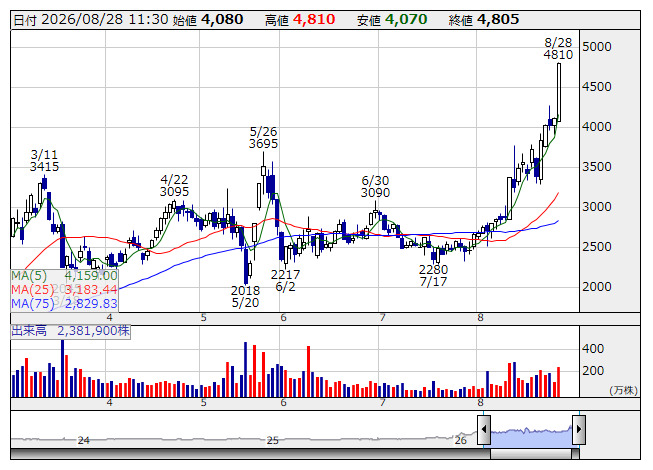Click the 日付 2026/08/28 11:30 date text
This screenshot has width=653, height=470.
(x=91, y=20)
